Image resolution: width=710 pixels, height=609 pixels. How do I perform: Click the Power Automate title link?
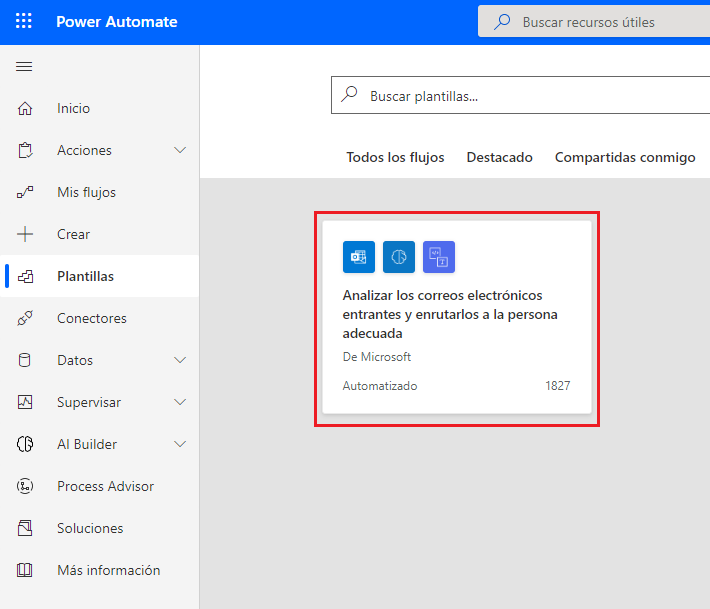116,22
